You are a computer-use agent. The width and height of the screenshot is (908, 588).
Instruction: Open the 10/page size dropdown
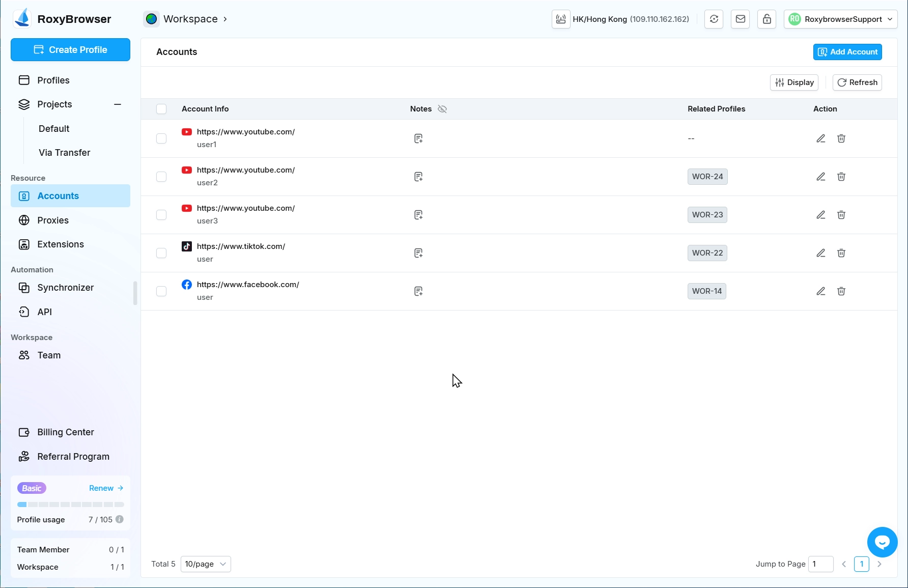click(x=206, y=564)
